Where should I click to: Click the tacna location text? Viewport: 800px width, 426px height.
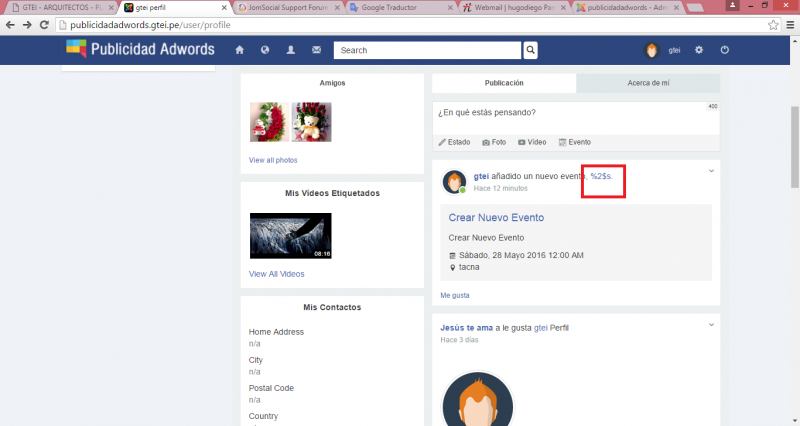click(x=469, y=267)
